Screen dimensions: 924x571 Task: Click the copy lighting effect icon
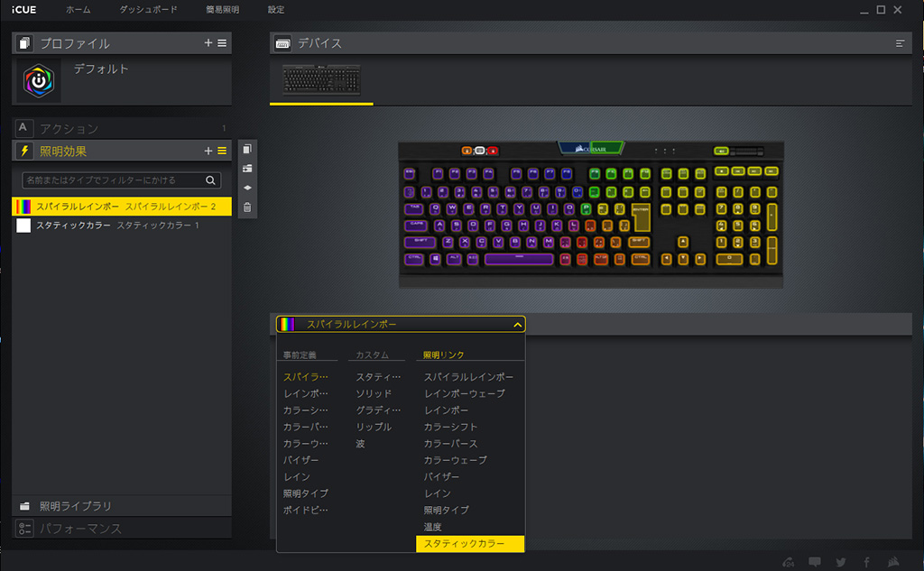[247, 149]
